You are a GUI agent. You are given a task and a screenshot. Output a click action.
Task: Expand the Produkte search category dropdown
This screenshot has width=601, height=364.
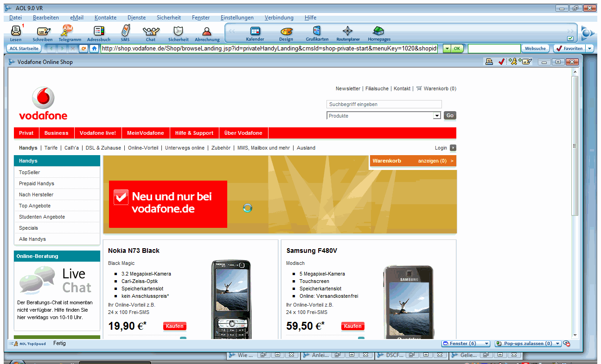[x=436, y=116]
